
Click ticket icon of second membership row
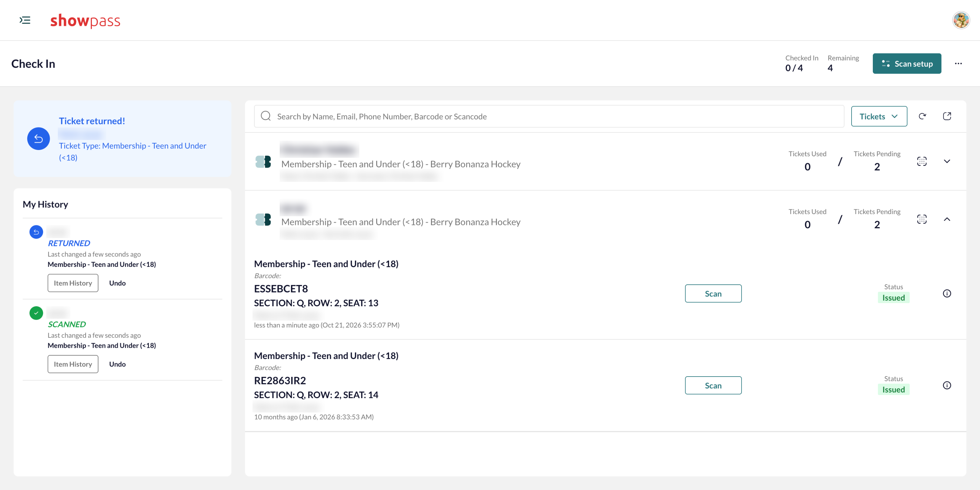pyautogui.click(x=263, y=219)
